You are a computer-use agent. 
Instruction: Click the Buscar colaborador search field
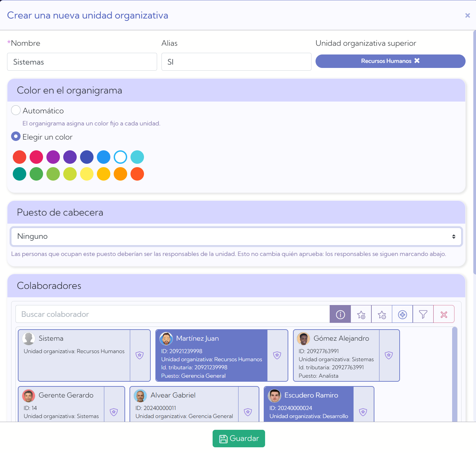[x=173, y=314]
